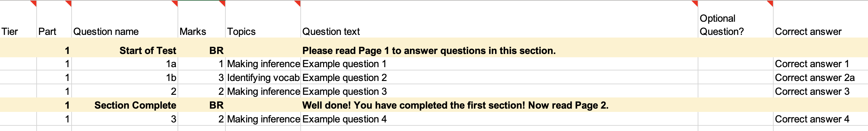Screen dimensions: 868x131
Task: Select the Question text header cell
Action: pos(499,19)
